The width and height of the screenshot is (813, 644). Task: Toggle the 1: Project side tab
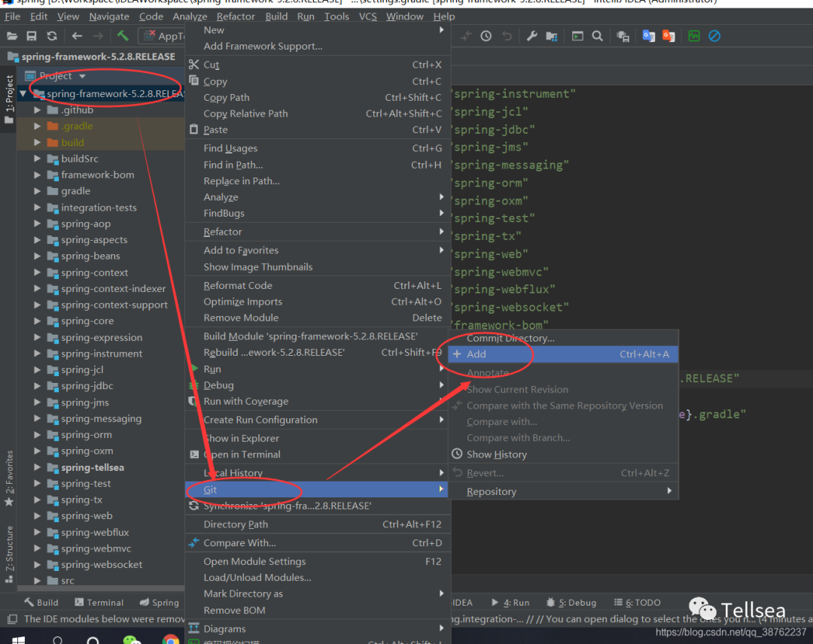coord(9,99)
